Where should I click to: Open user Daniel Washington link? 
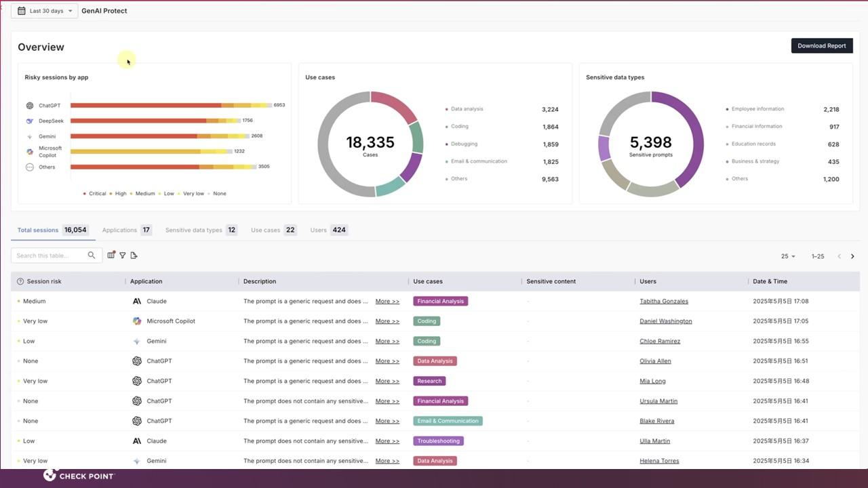coord(666,321)
